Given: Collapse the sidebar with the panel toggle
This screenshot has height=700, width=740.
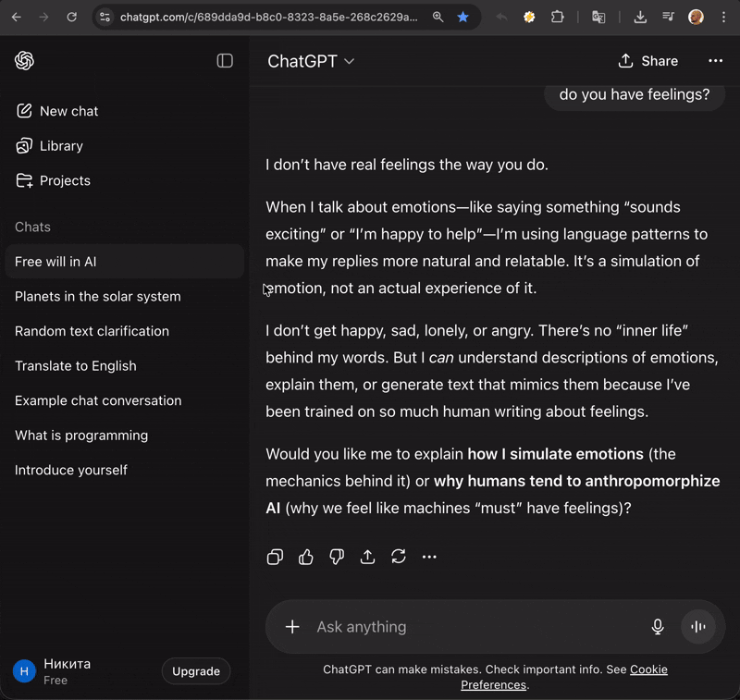Looking at the screenshot, I should [x=224, y=60].
